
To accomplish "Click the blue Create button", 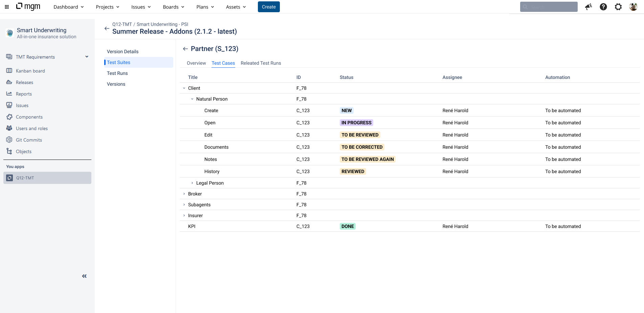I will (x=269, y=7).
